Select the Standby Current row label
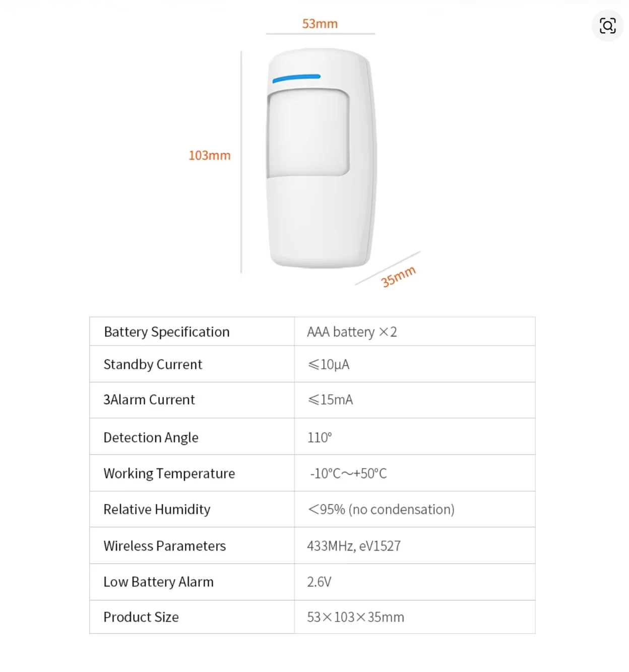 point(153,364)
